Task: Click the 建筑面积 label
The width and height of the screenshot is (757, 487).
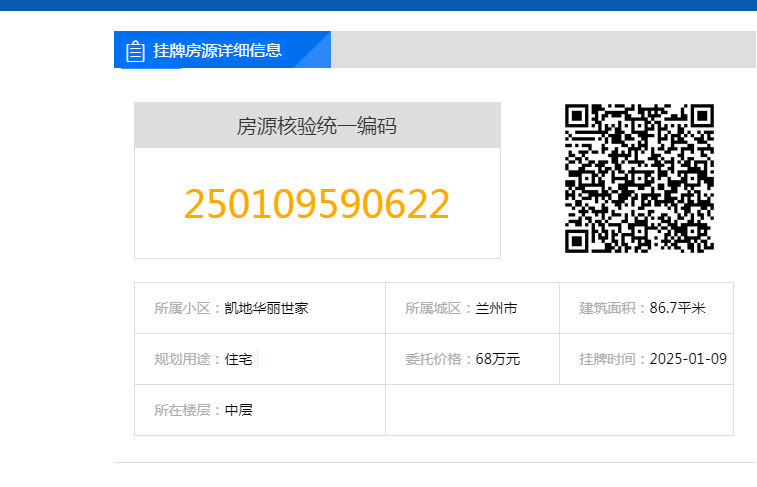Action: pos(610,308)
